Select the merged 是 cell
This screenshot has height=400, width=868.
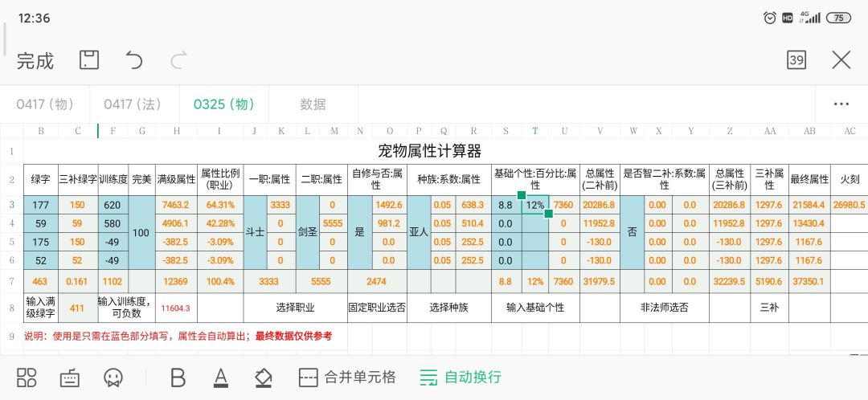coord(360,232)
